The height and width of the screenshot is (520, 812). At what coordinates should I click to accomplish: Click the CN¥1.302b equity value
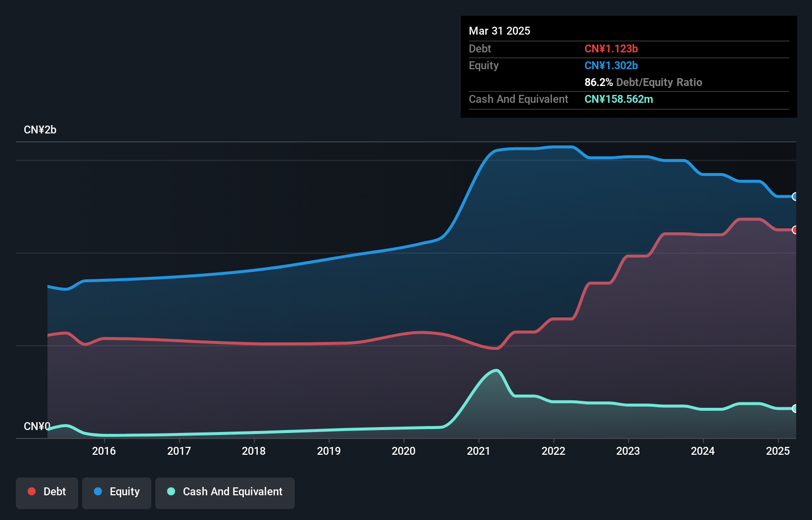(611, 65)
